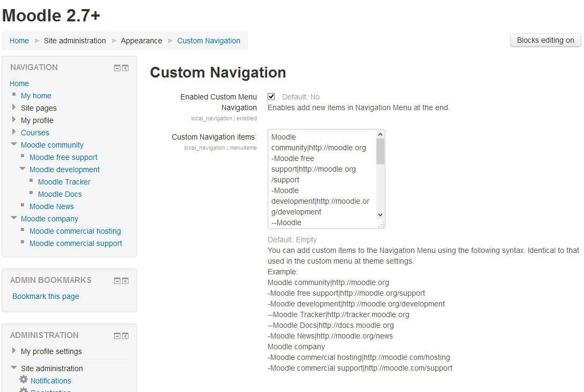
Task: Collapse the Moodle development arrow
Action: (x=22, y=169)
